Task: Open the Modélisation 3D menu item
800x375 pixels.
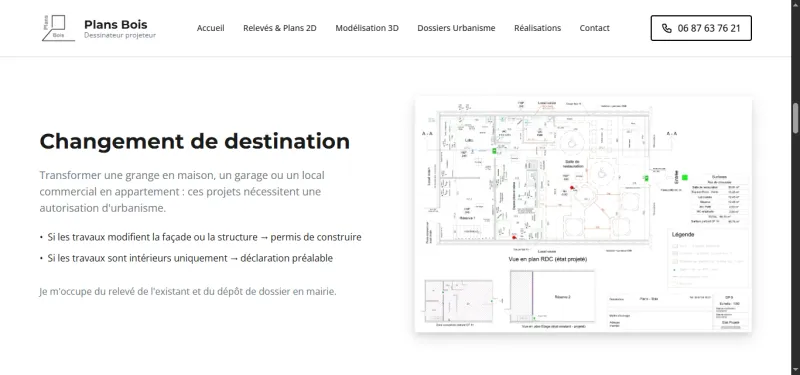Action: [367, 28]
